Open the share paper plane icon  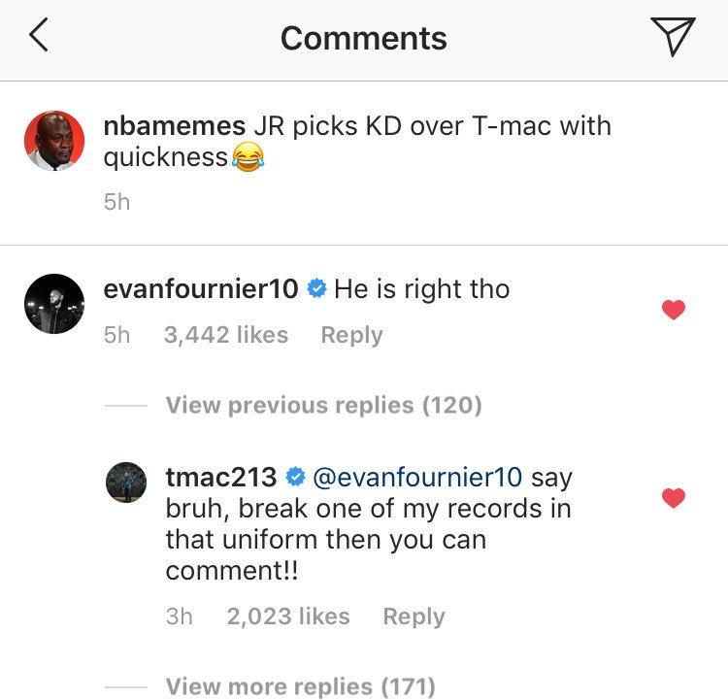[673, 36]
